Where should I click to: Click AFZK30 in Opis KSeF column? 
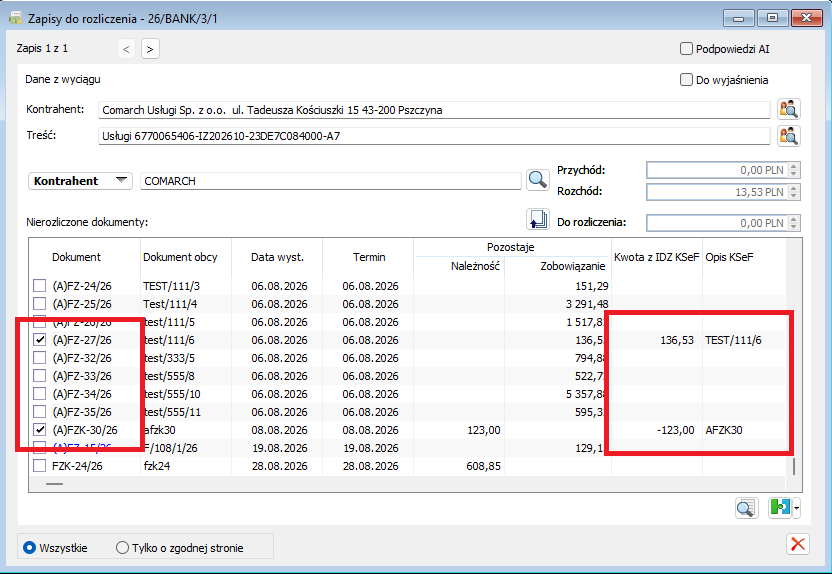point(724,430)
